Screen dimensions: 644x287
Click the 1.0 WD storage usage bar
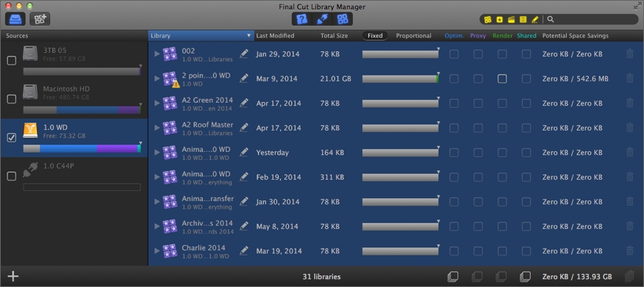(x=82, y=148)
